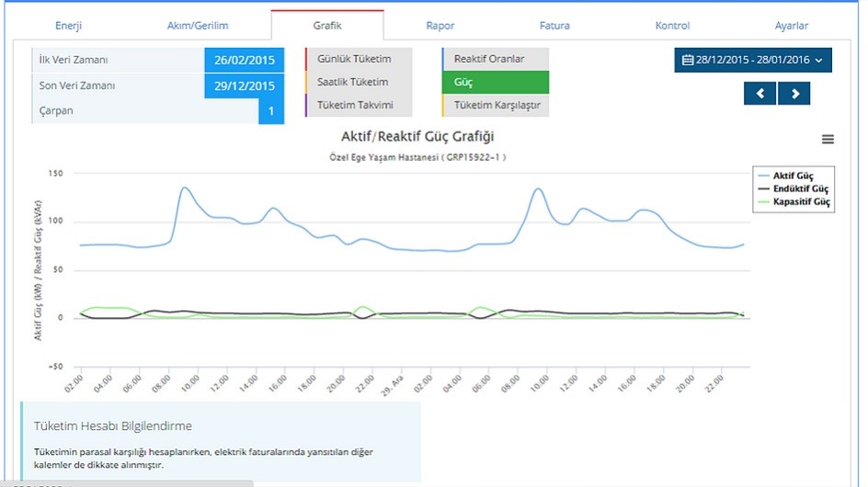This screenshot has width=868, height=487.
Task: Click the Çarpan value 1
Action: (271, 111)
